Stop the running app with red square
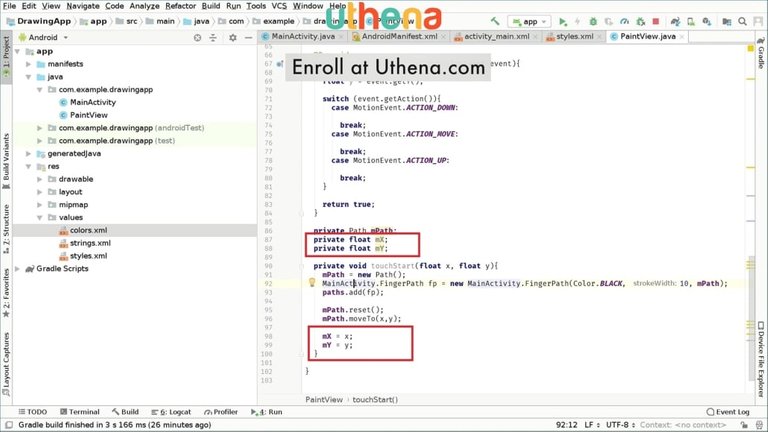The image size is (768, 432). pos(656,22)
